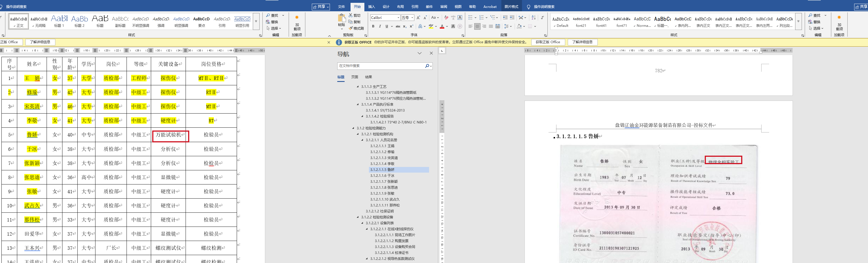
Task: Click the 获取正版 Office button
Action: (548, 42)
